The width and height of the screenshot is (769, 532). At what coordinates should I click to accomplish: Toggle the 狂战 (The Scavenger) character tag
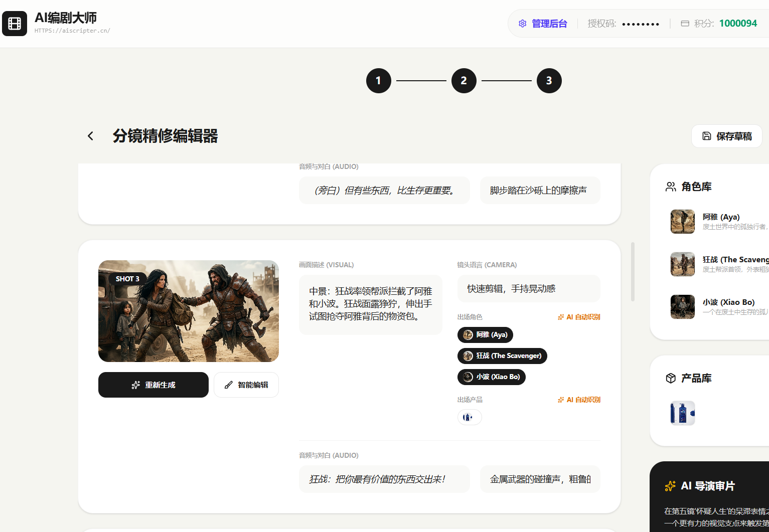[502, 356]
